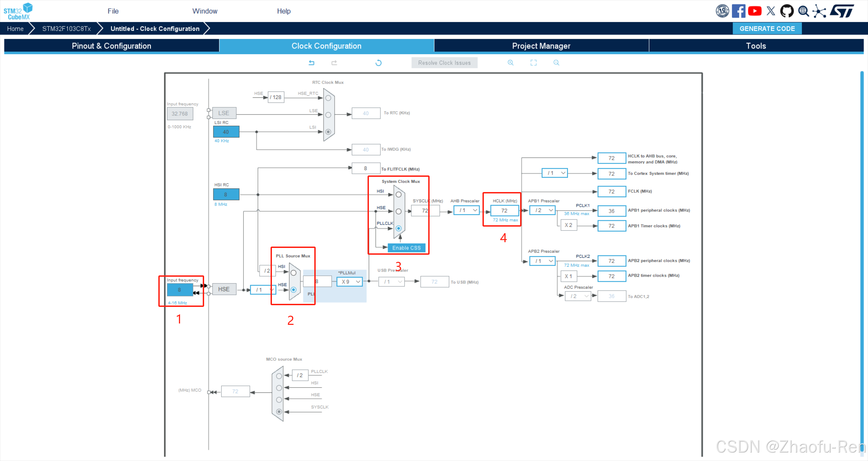Click the fit-to-screen icon
Viewport: 868px width, 461px height.
click(x=533, y=63)
